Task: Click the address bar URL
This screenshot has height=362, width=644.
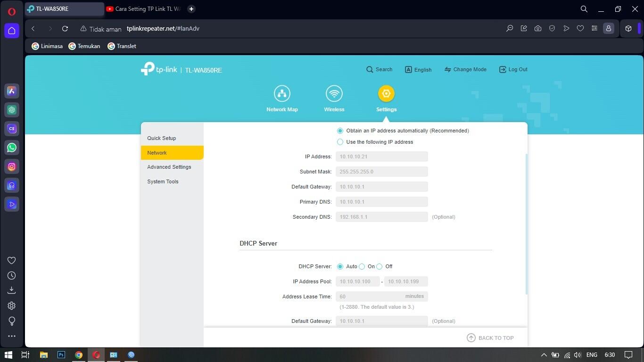Action: 163,29
